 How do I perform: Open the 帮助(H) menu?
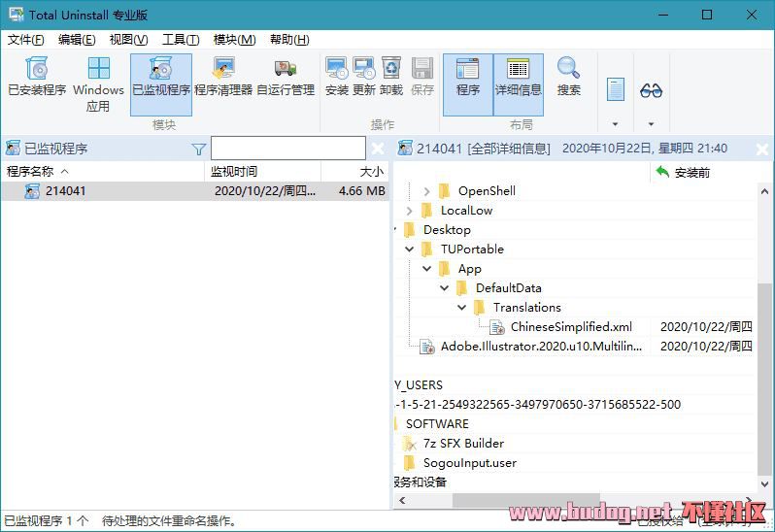[x=289, y=40]
